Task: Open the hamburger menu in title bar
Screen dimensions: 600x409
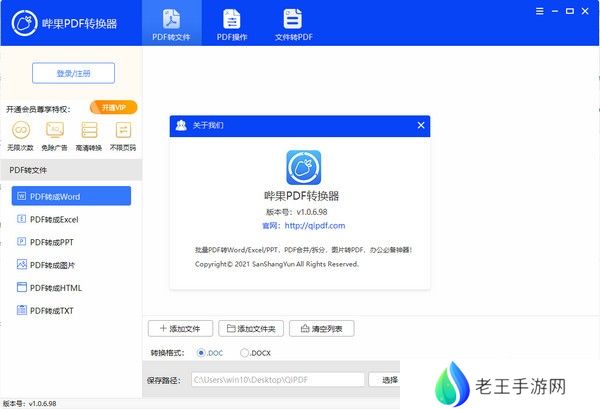Action: (540, 11)
